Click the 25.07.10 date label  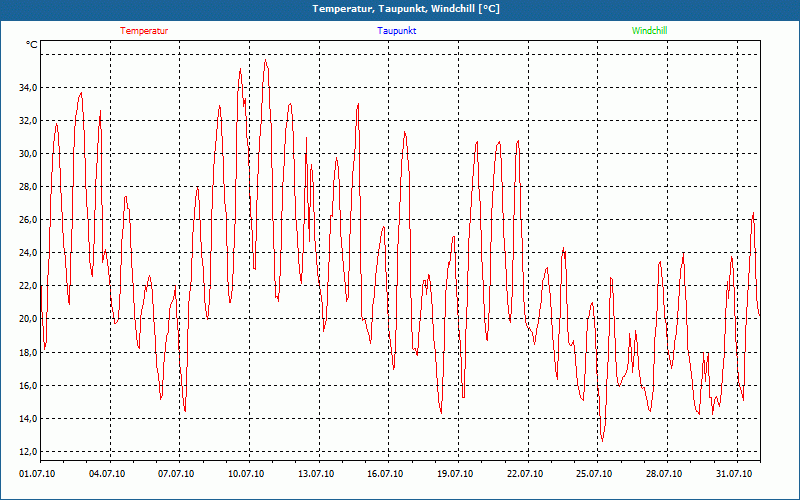[x=594, y=474]
